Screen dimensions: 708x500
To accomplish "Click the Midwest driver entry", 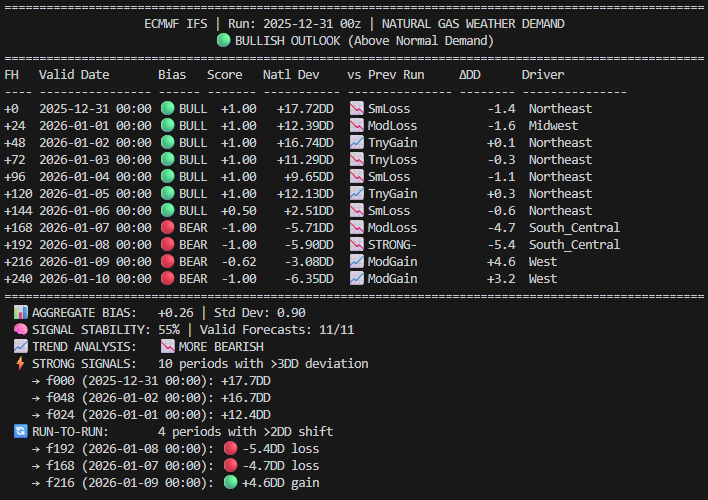I will 554,125.
